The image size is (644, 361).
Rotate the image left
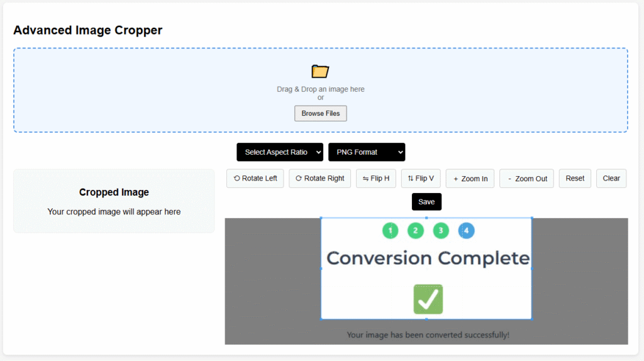click(255, 179)
